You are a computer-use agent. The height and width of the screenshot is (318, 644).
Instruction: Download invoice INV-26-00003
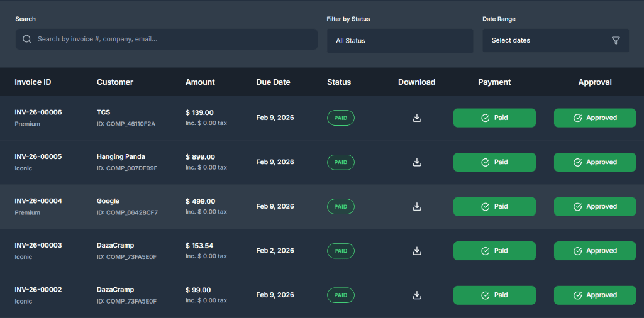point(417,251)
